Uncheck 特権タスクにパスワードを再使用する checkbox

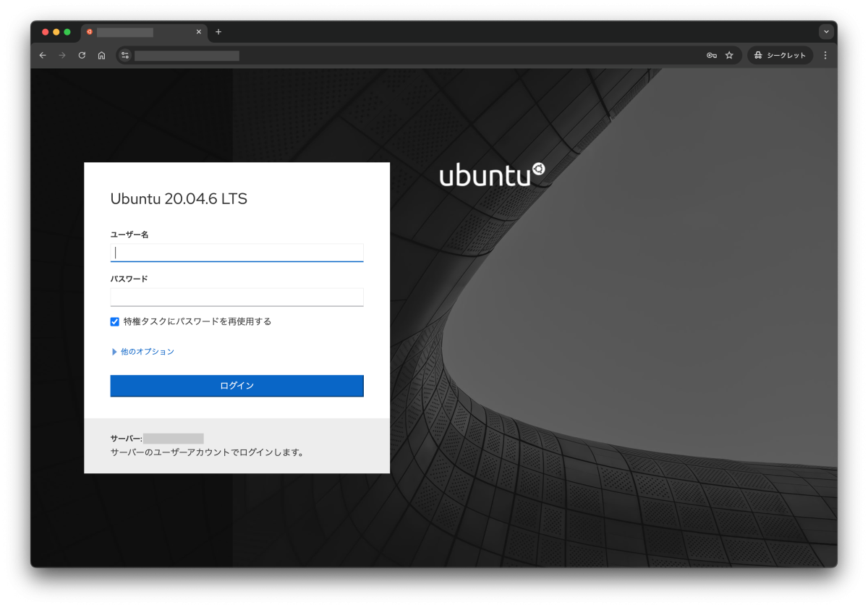pos(115,321)
